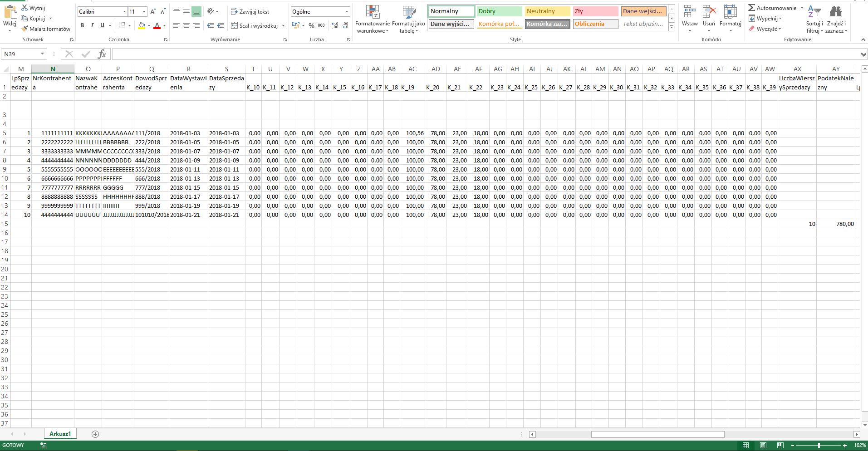Increase decimal places
The image size is (868, 451).
[x=335, y=25]
